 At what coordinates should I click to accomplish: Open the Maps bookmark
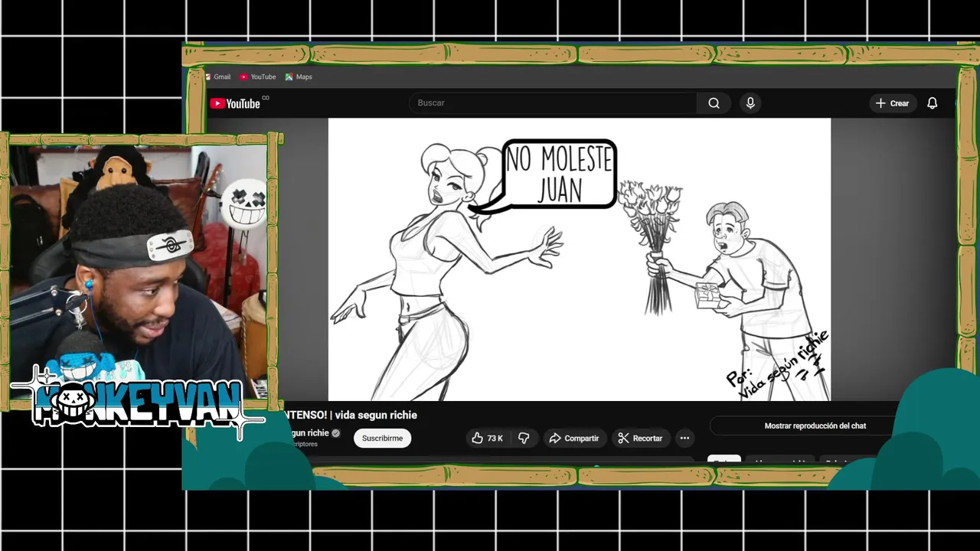[x=299, y=77]
